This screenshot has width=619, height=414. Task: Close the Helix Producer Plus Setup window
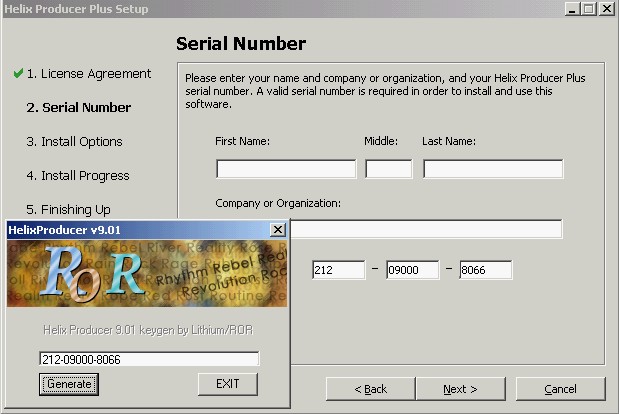point(606,9)
